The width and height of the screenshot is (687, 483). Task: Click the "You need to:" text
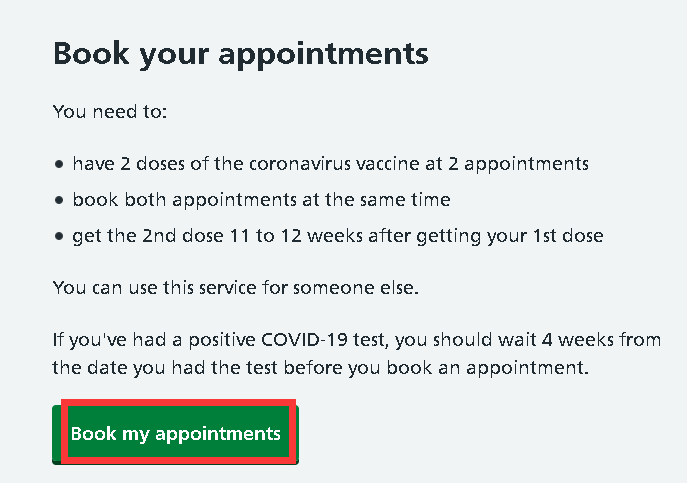click(109, 110)
